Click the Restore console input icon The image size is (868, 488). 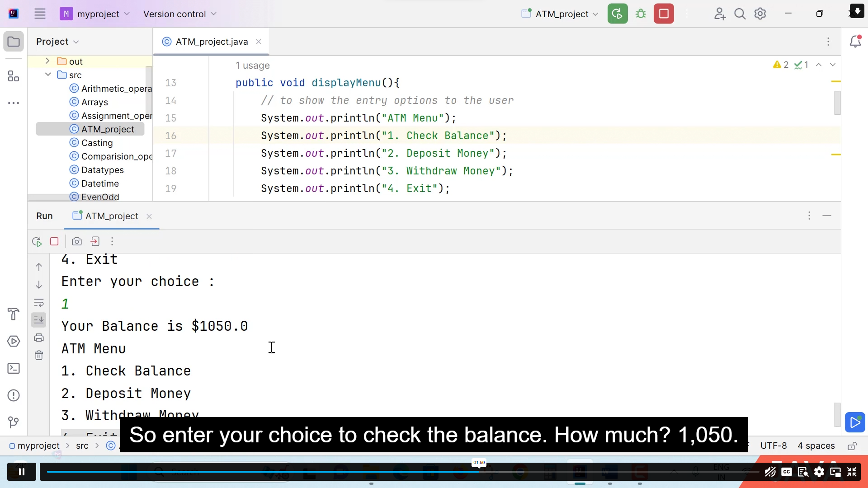pyautogui.click(x=95, y=242)
